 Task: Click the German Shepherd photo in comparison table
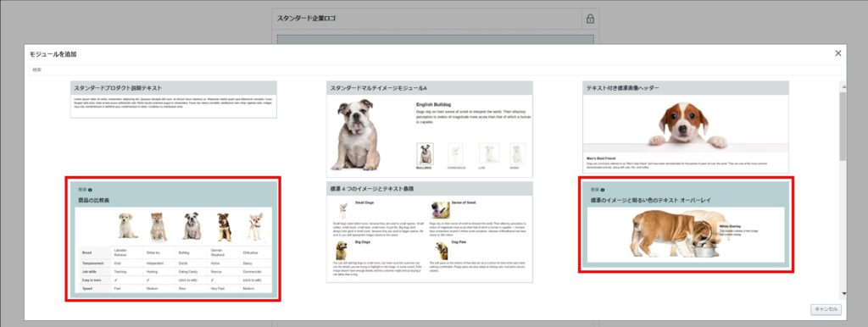(224, 227)
